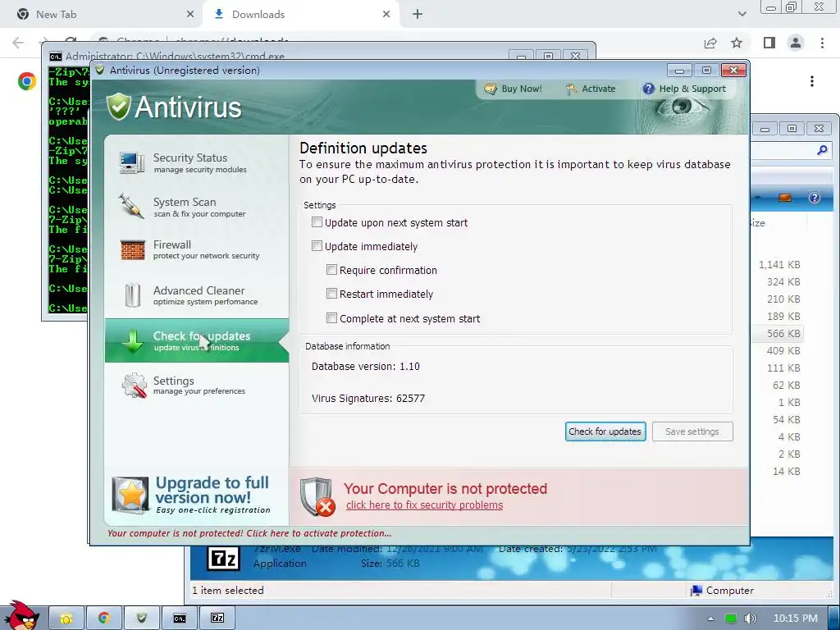The image size is (840, 630).
Task: Open Settings sidebar section
Action: click(197, 386)
